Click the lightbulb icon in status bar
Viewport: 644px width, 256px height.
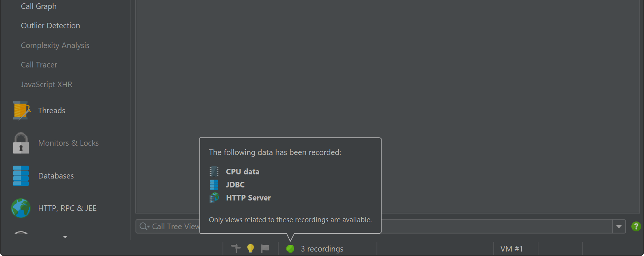pyautogui.click(x=251, y=249)
